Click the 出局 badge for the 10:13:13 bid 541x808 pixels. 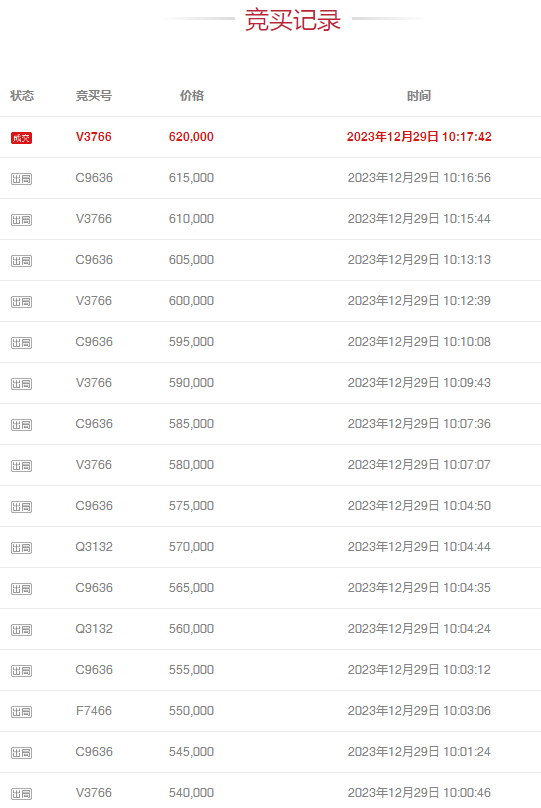pyautogui.click(x=21, y=261)
